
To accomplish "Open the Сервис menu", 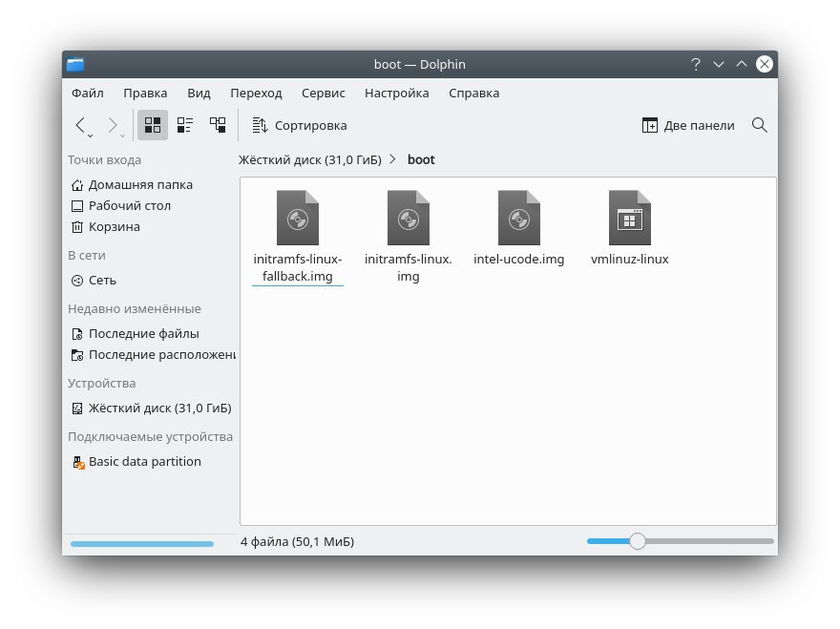I will coord(323,94).
